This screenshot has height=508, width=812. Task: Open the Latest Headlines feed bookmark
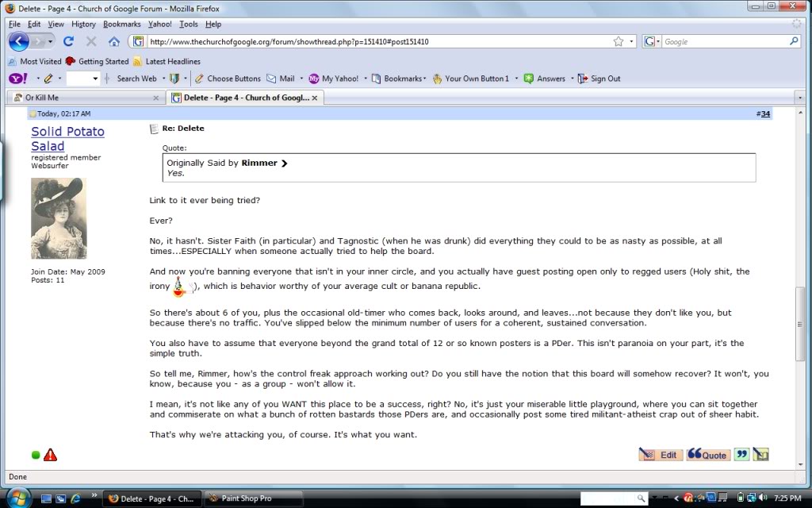(167, 61)
